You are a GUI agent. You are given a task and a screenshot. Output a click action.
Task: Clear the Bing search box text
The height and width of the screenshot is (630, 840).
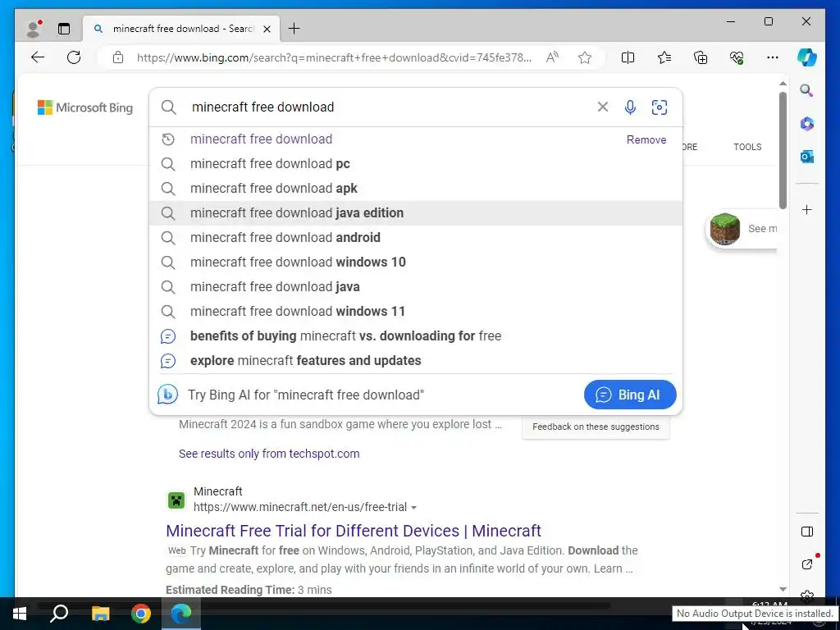(603, 107)
